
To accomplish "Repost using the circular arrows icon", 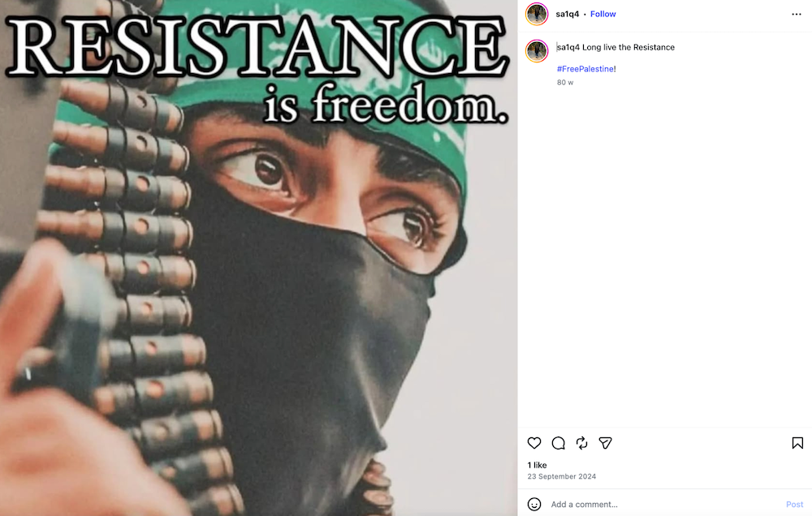I will (581, 443).
